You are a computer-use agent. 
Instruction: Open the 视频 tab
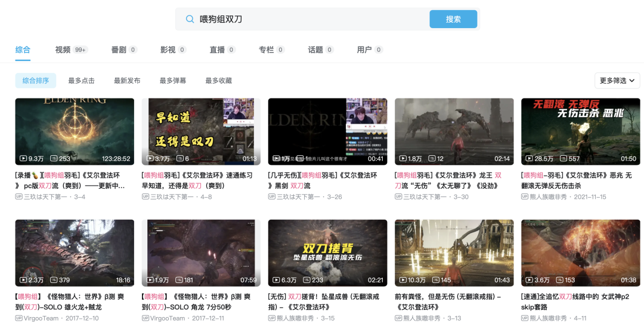pos(72,50)
